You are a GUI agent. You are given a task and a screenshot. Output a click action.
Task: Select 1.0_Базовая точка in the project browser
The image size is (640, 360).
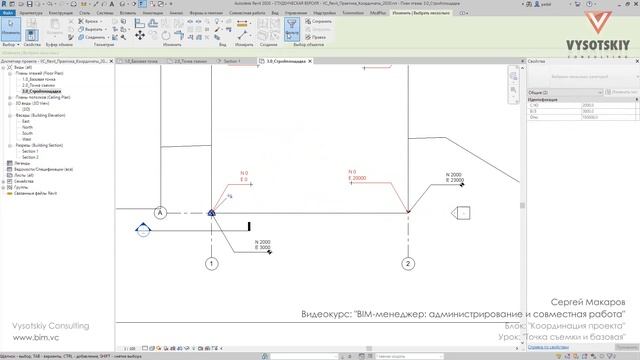click(39, 80)
